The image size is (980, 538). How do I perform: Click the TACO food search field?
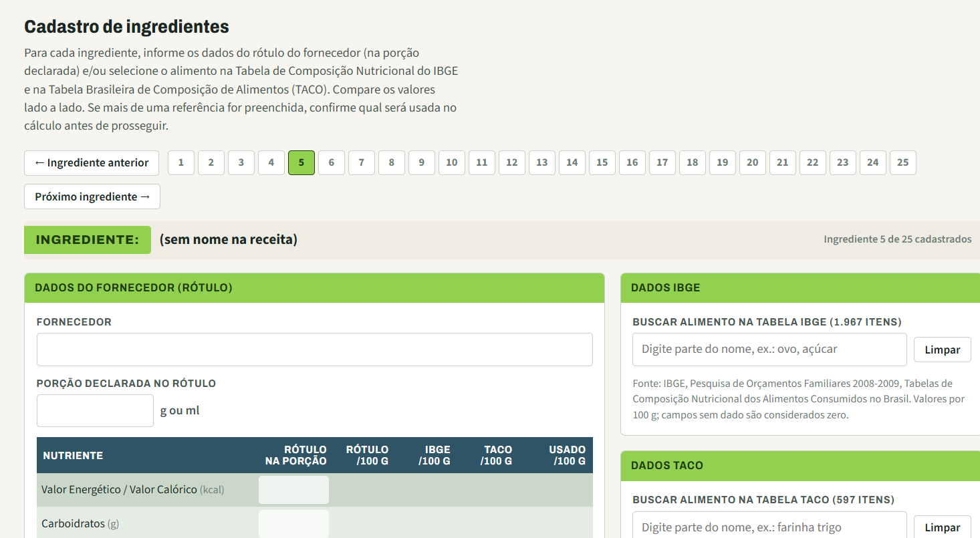[x=769, y=527]
